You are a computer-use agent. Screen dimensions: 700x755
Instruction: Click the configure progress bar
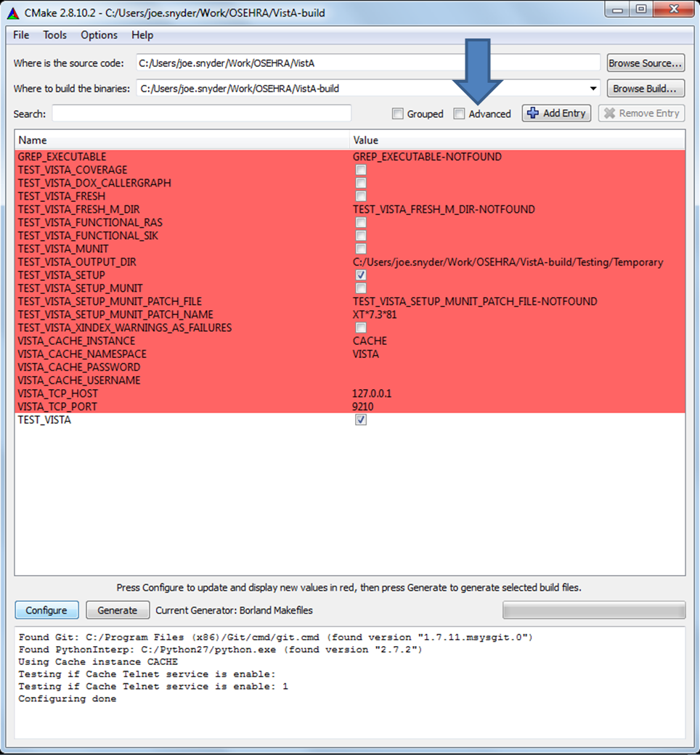(x=593, y=610)
